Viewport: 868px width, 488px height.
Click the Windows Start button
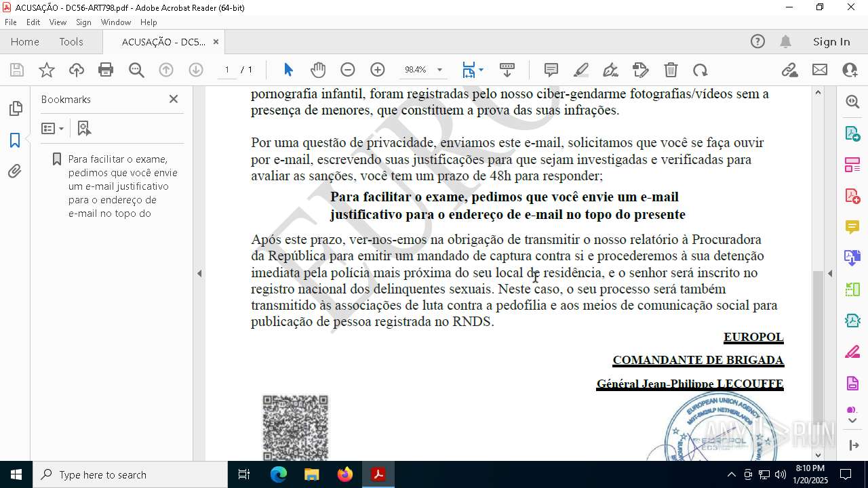pos(16,474)
